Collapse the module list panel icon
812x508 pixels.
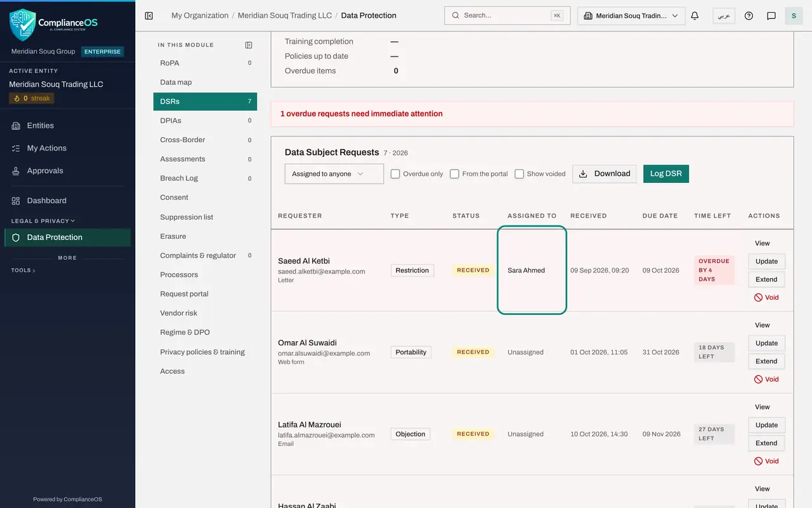click(x=249, y=45)
